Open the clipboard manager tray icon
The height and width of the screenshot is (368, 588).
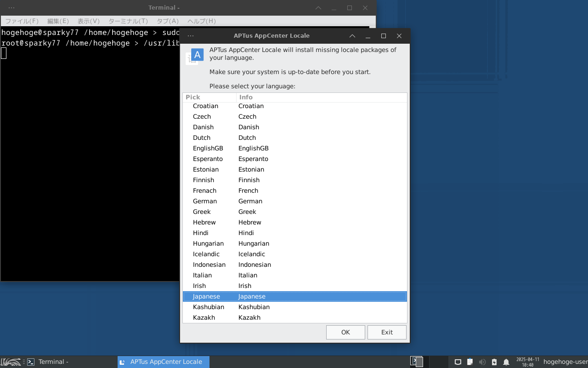tap(470, 362)
